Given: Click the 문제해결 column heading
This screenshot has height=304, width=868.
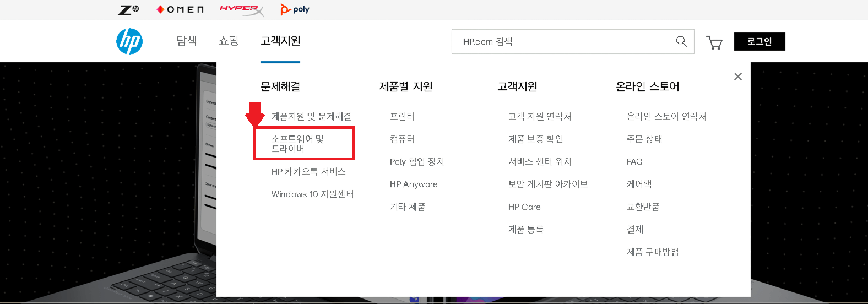Looking at the screenshot, I should (x=280, y=86).
